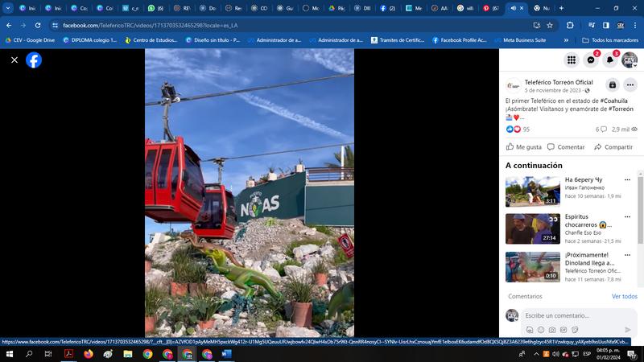Open Facebook Profile bookmark
Screen dimensions: 644x362
click(x=459, y=40)
